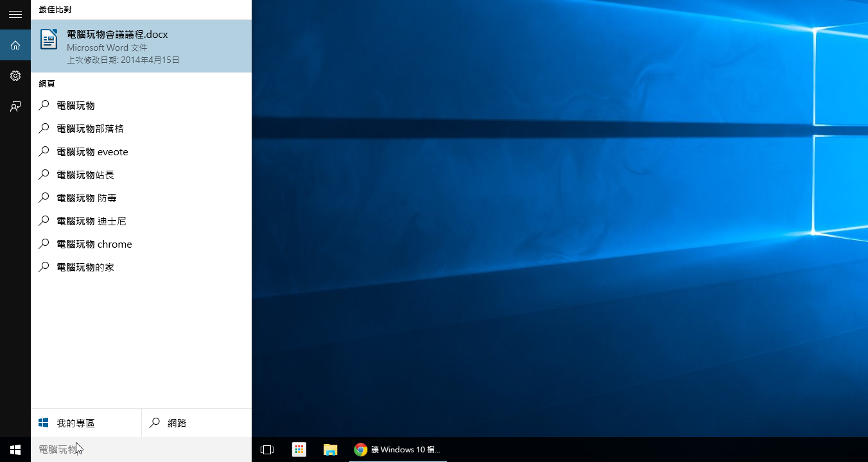This screenshot has width=868, height=462.
Task: Search the web for 電腦玩物
Action: (141, 105)
